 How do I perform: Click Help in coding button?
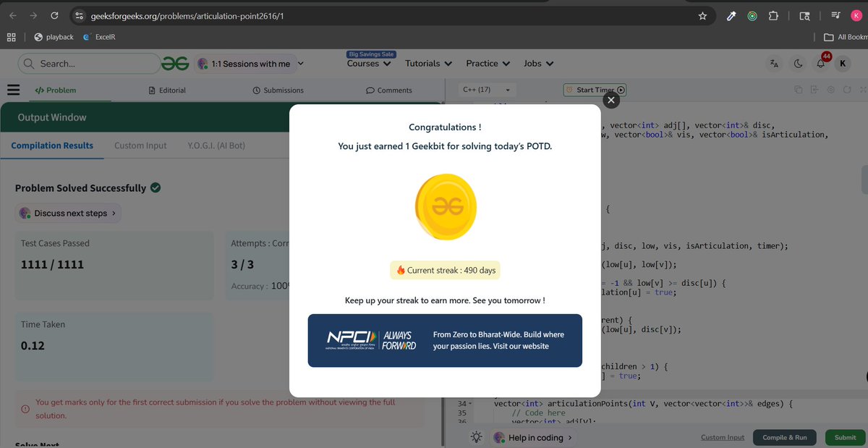(535, 437)
